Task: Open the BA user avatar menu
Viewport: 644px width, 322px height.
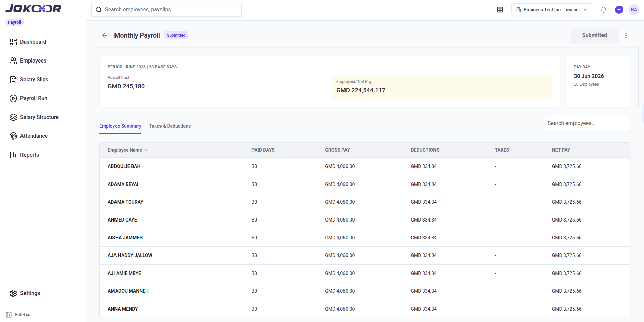Action: pyautogui.click(x=634, y=10)
